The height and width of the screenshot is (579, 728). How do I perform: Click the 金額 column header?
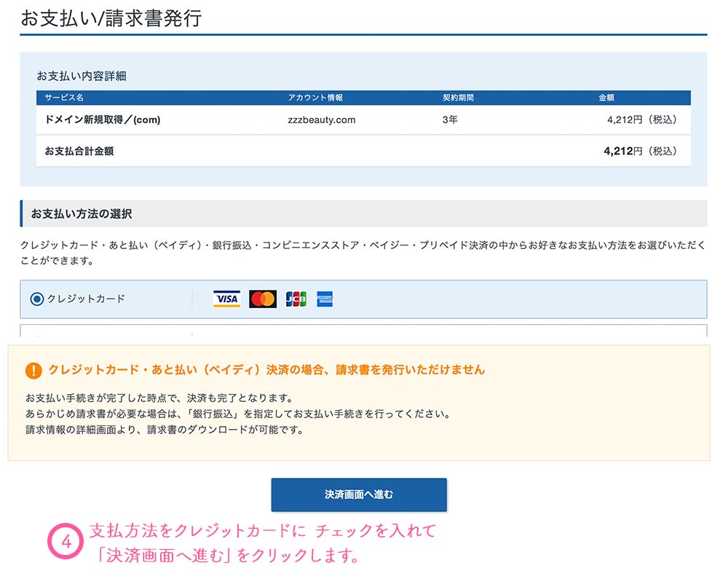tap(606, 98)
